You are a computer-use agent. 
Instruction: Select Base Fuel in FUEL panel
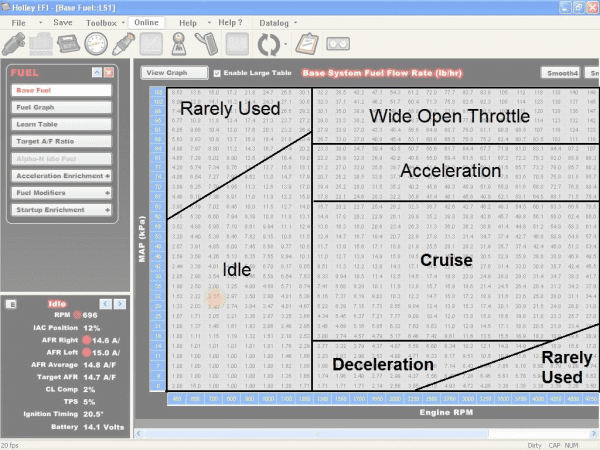click(x=61, y=90)
